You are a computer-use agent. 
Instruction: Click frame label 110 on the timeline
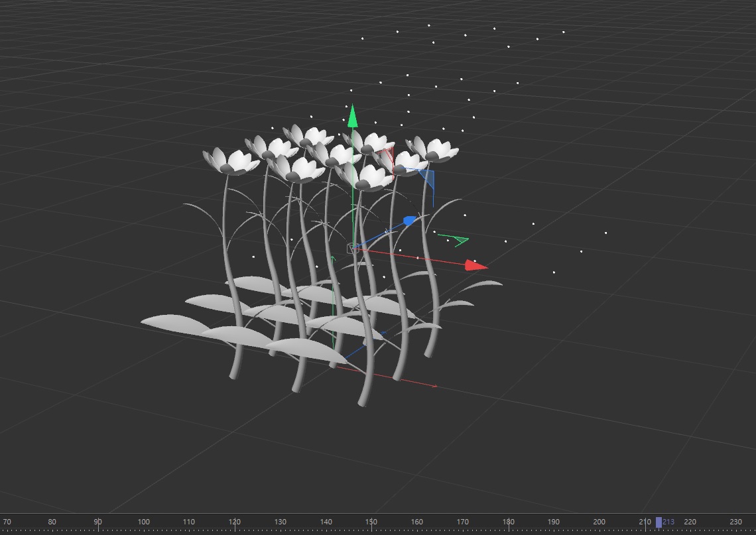click(189, 522)
